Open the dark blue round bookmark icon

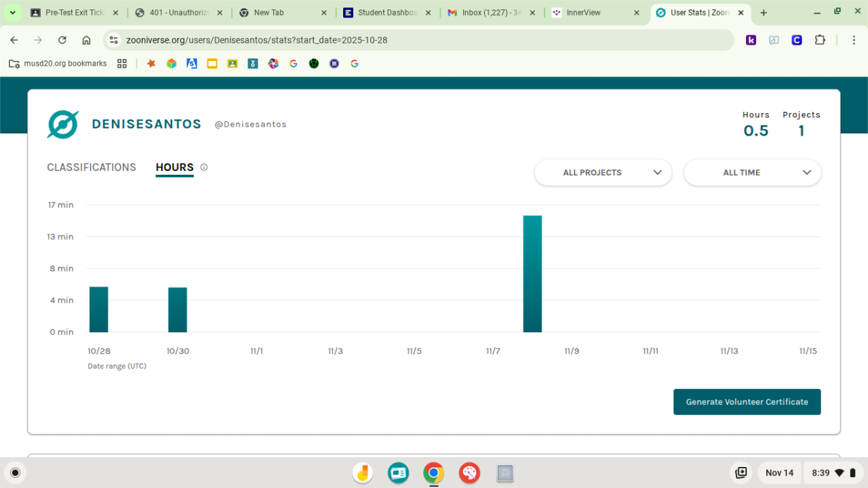[334, 64]
